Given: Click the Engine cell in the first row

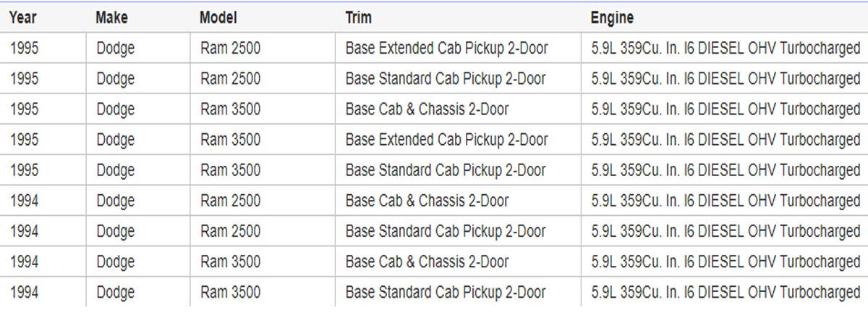Looking at the screenshot, I should tap(726, 49).
